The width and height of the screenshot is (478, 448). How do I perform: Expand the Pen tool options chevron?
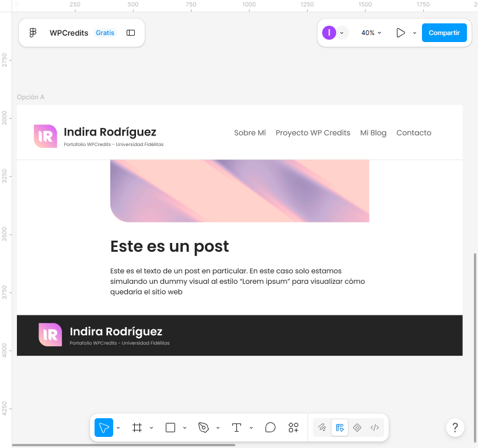(218, 428)
